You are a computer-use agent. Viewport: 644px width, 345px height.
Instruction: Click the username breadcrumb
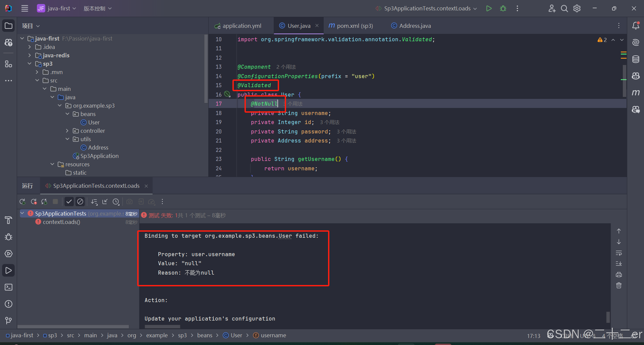[270, 335]
